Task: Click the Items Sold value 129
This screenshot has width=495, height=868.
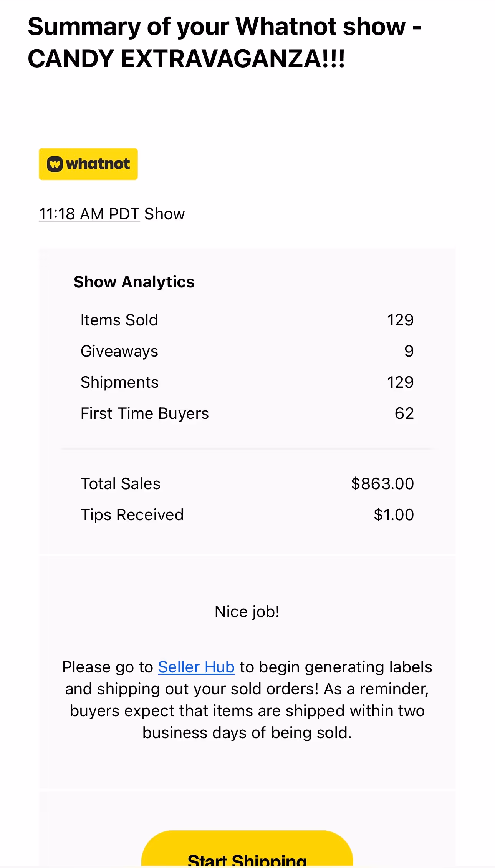Action: coord(400,320)
